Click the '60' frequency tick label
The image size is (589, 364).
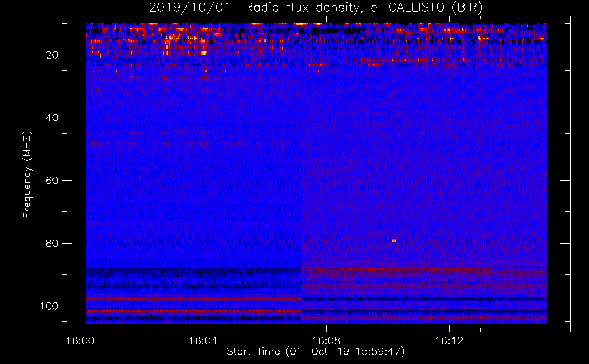pyautogui.click(x=52, y=181)
